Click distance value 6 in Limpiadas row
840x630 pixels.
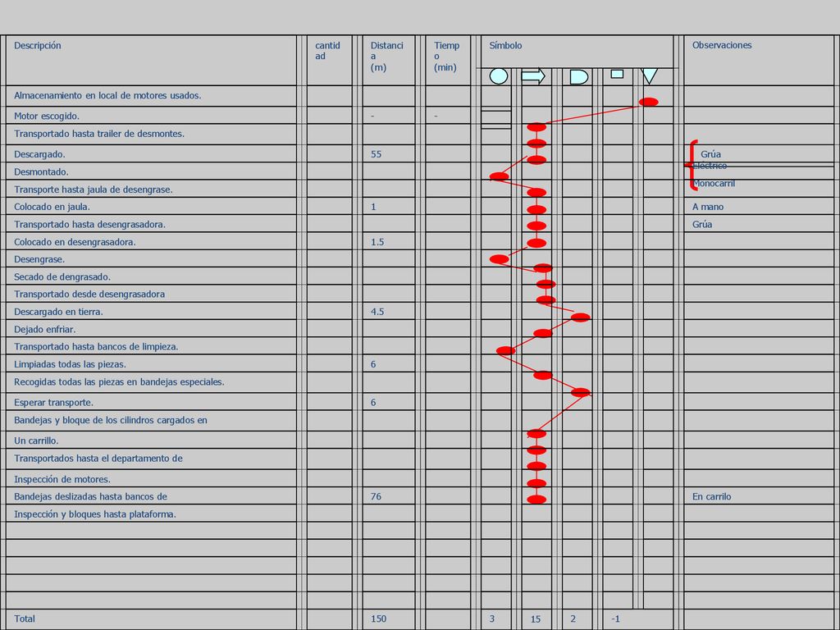coord(373,364)
